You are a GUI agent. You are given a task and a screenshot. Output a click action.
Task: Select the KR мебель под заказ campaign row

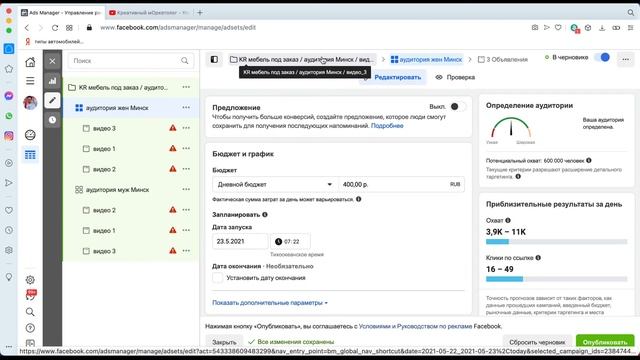point(131,87)
